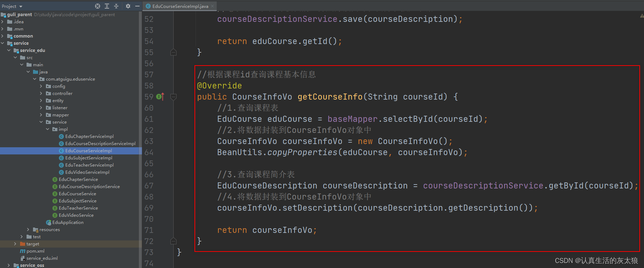The image size is (644, 268).
Task: Click courseDescriptionService on line 67
Action: tap(483, 186)
